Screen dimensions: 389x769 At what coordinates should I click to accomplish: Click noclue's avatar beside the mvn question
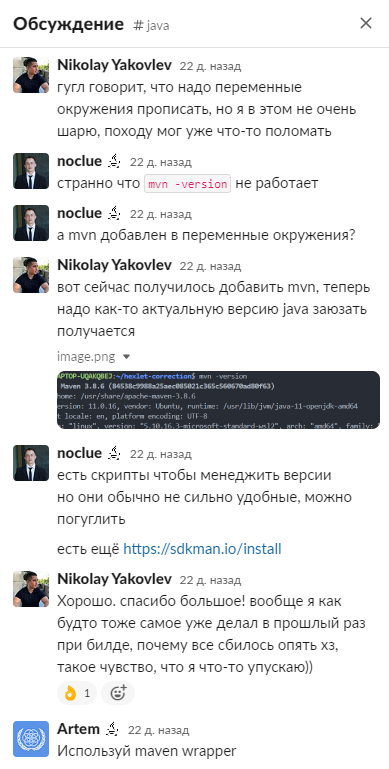coord(31,223)
